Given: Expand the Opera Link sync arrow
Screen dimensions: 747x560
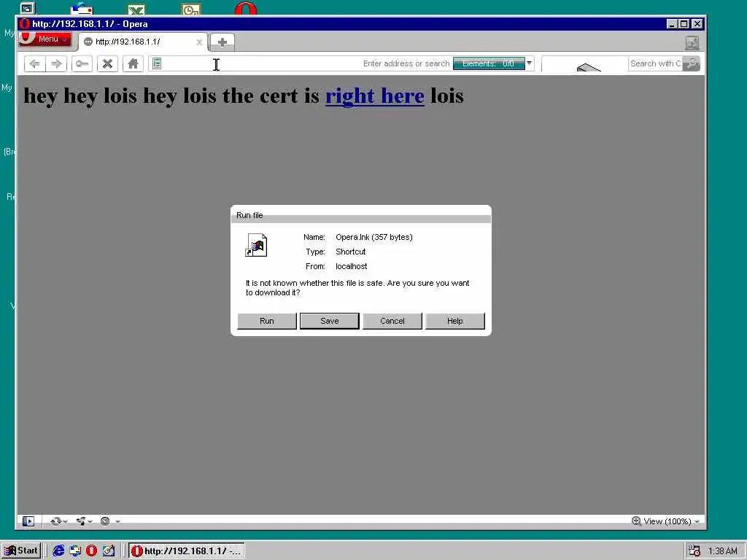Looking at the screenshot, I should click(x=65, y=522).
